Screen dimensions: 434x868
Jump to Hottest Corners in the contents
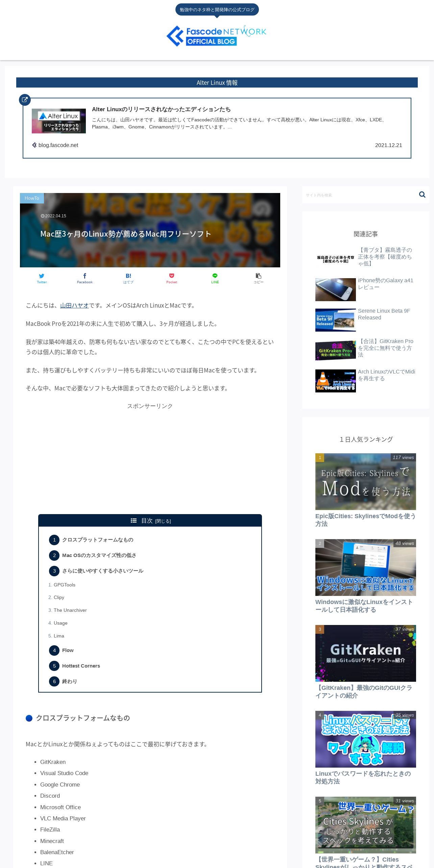[x=81, y=666]
